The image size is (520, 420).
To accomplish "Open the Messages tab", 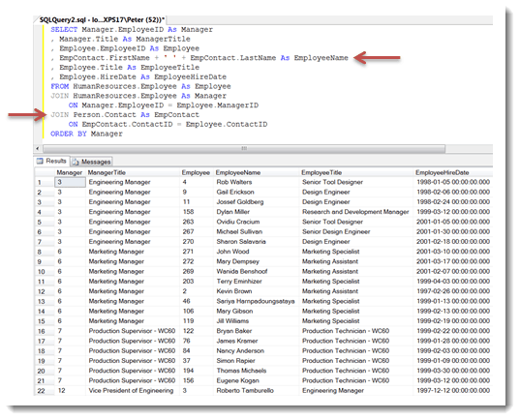I will click(x=92, y=162).
